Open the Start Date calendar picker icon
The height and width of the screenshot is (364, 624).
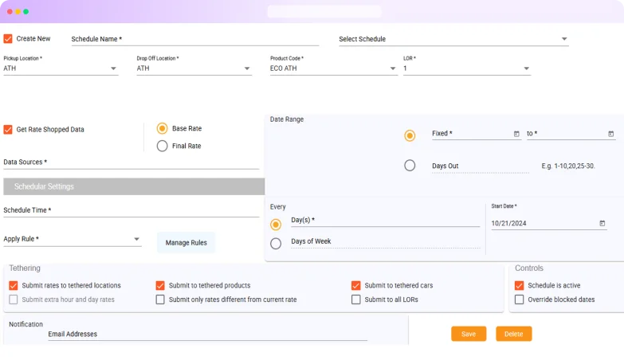(602, 224)
